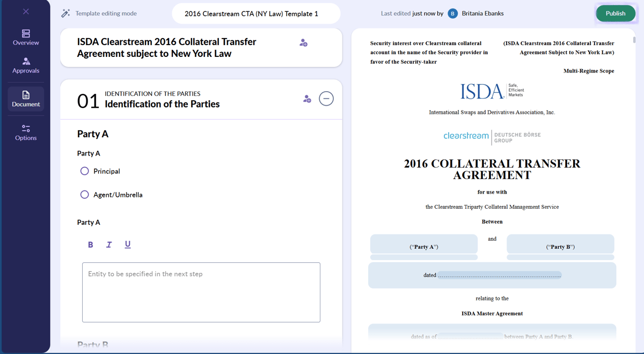Click the Britania Ebanks user avatar

[x=453, y=13]
